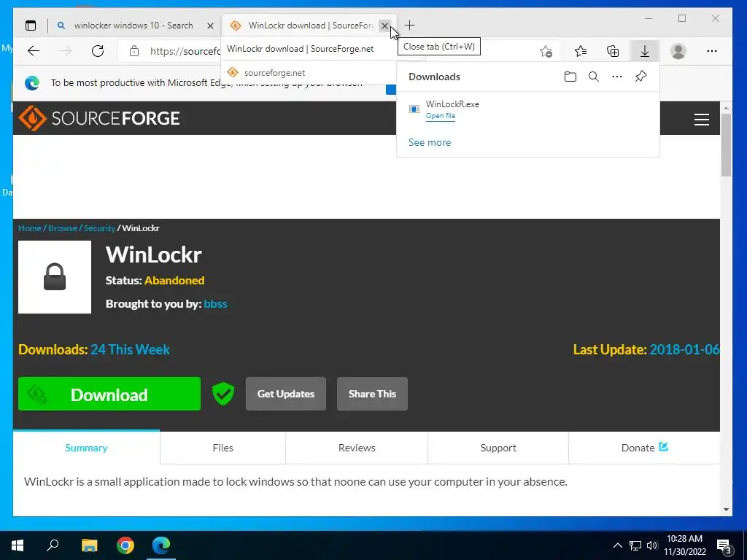
Task: Switch to the winlocker windows 10 Search tab
Action: pyautogui.click(x=133, y=26)
